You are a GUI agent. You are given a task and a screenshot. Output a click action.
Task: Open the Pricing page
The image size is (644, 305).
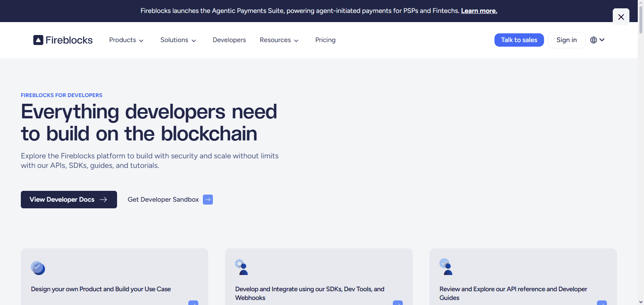tap(325, 40)
